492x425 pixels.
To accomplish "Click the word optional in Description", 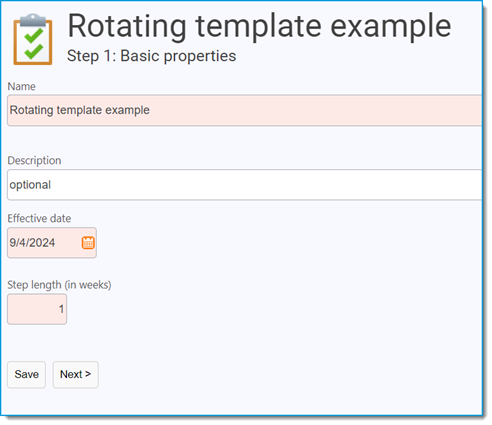I will click(x=30, y=185).
